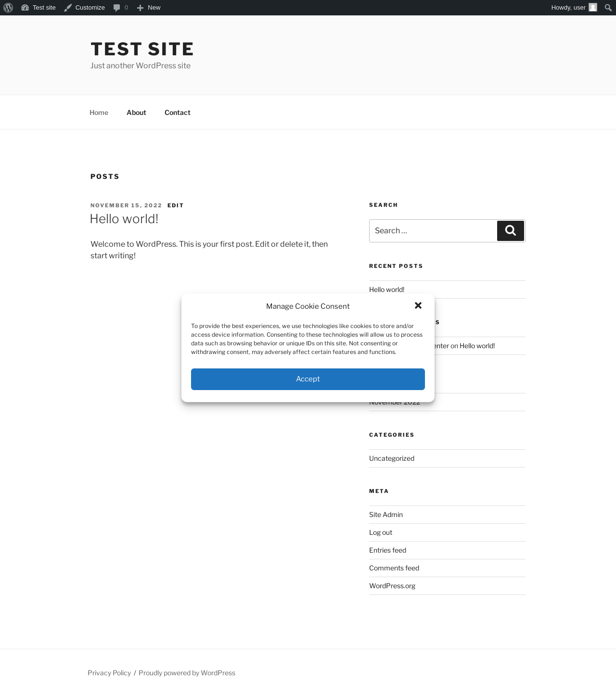Click the Log out link
Image resolution: width=616 pixels, height=695 pixels.
381,532
